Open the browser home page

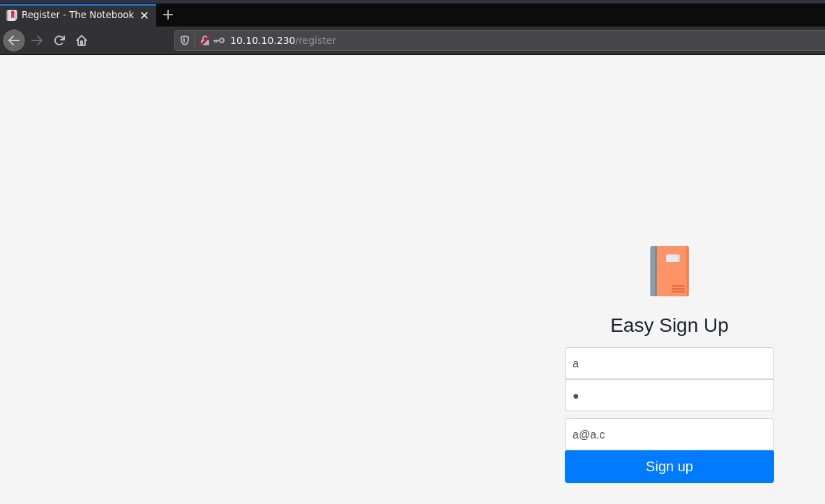coord(82,40)
